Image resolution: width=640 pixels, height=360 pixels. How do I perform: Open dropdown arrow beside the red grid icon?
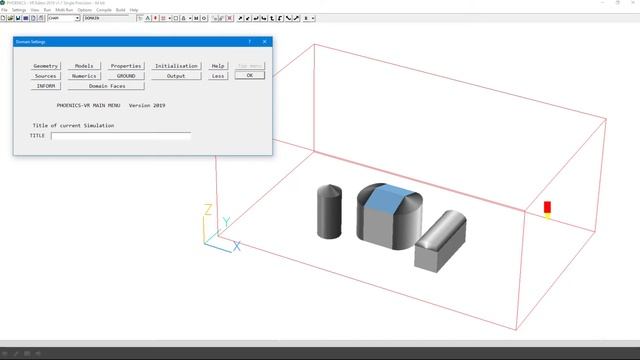click(x=169, y=18)
